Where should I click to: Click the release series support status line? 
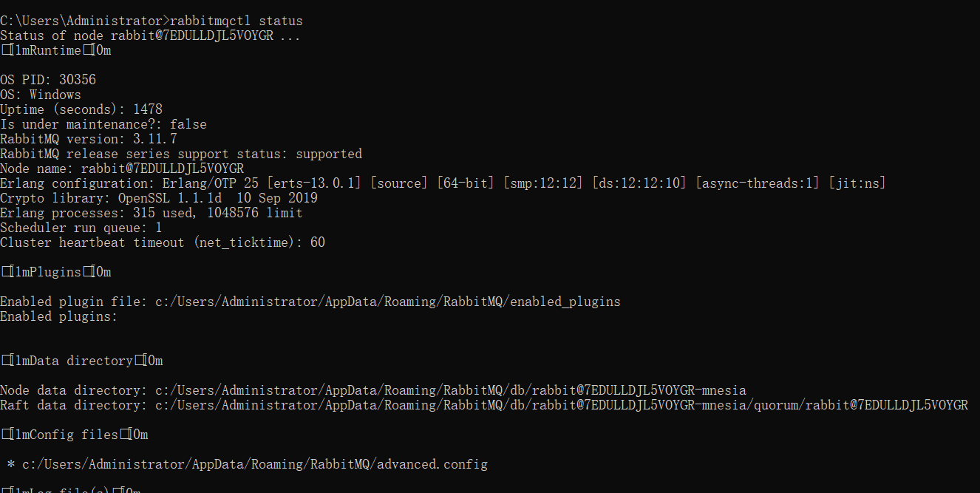(181, 154)
